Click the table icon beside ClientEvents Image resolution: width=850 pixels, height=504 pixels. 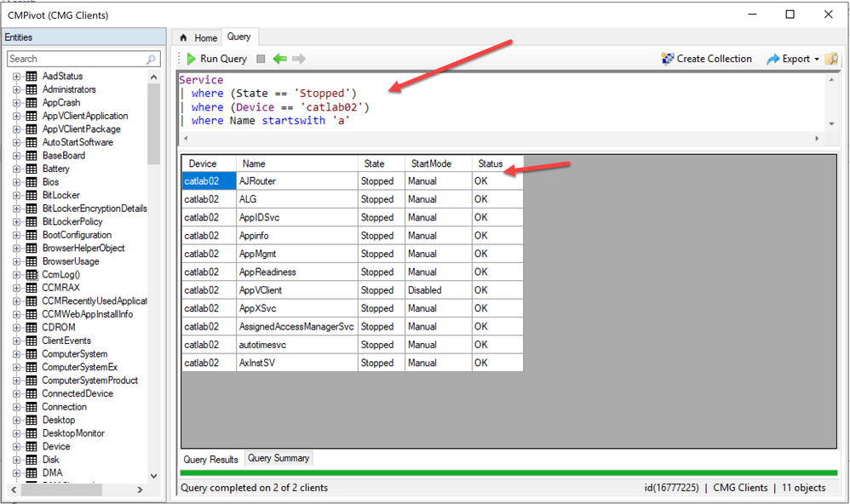[32, 341]
